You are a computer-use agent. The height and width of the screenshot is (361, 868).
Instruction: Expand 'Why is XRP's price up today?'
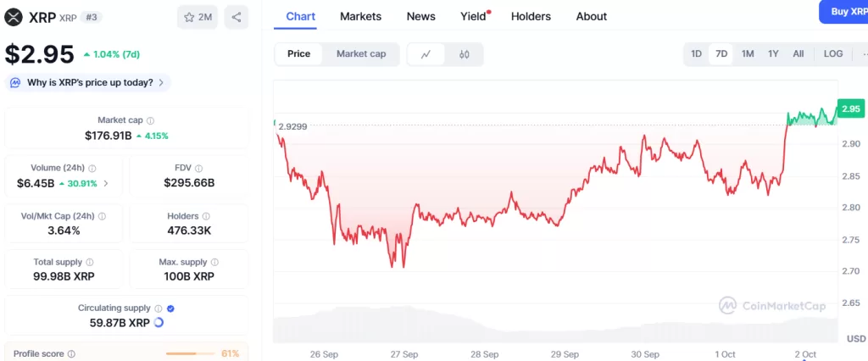(x=88, y=82)
